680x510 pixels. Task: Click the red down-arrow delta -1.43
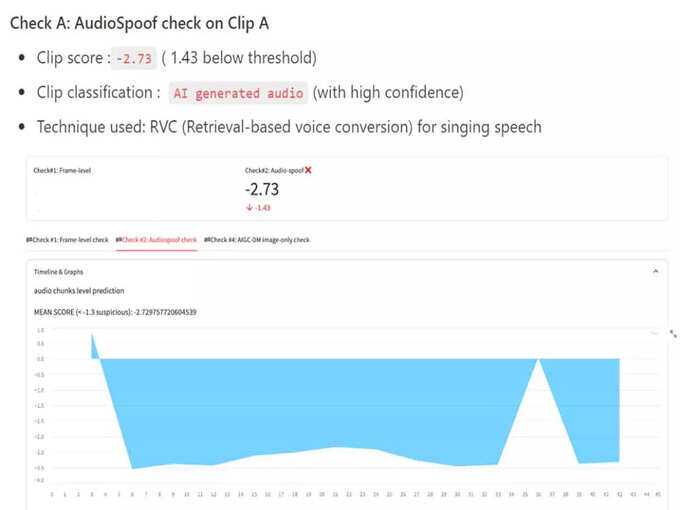tap(258, 208)
